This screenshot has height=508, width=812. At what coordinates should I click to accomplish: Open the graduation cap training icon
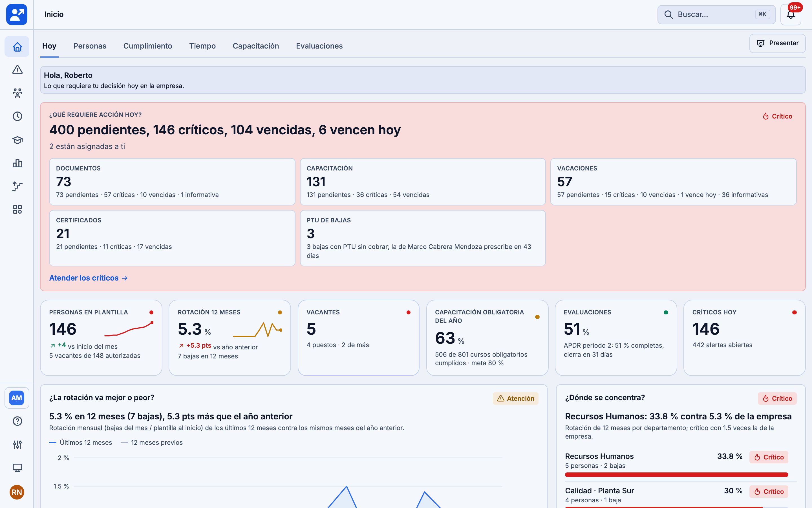tap(17, 140)
